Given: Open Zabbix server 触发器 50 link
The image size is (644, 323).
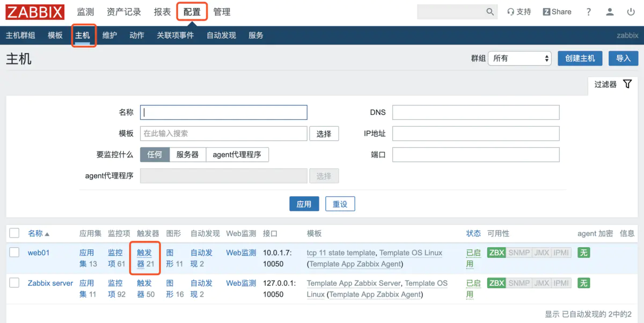Looking at the screenshot, I should point(145,289).
